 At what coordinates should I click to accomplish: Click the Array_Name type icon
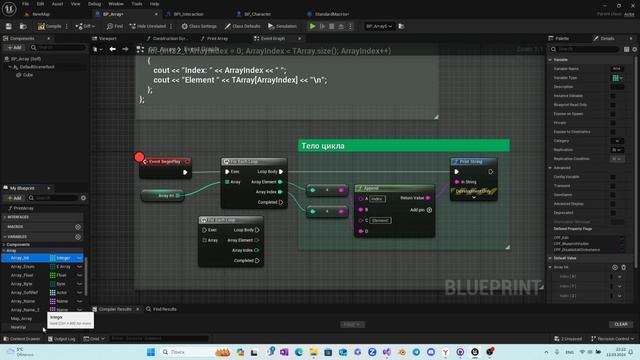click(x=53, y=301)
